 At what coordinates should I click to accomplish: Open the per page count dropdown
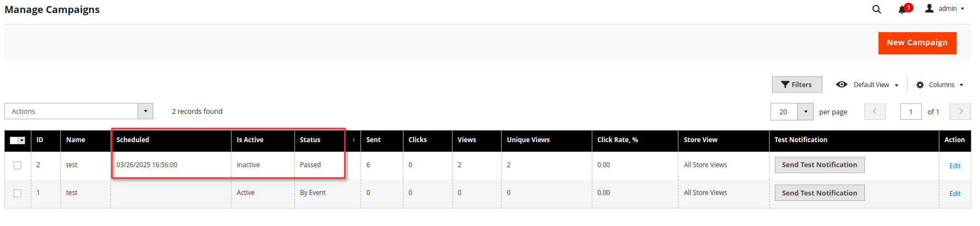805,112
